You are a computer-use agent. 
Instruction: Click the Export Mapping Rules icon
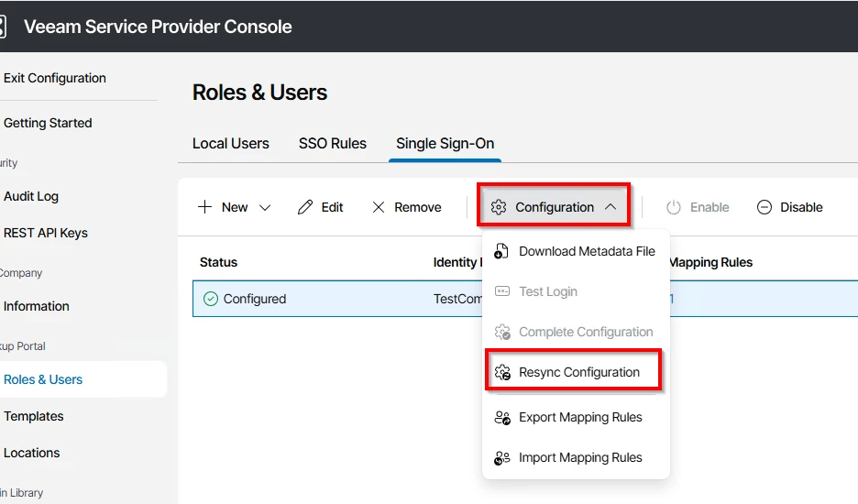coord(501,417)
